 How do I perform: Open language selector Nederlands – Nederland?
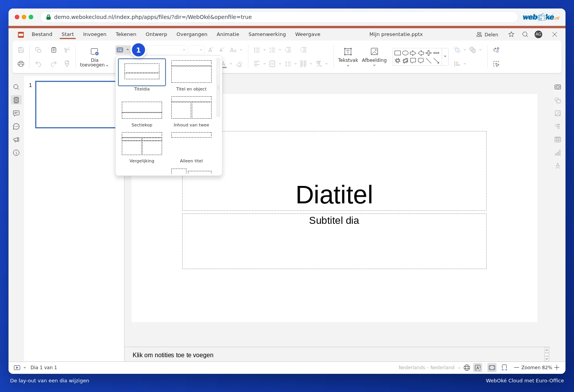click(x=429, y=368)
